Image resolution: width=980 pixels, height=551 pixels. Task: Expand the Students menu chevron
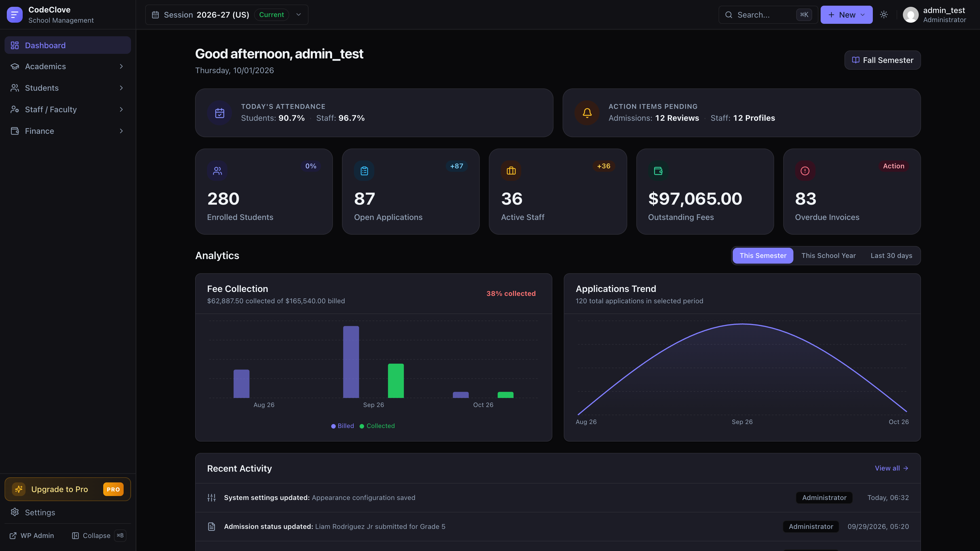pos(121,88)
